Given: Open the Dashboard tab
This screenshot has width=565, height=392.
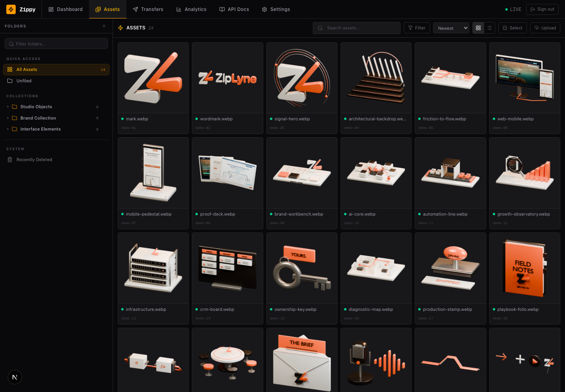Looking at the screenshot, I should tap(66, 9).
